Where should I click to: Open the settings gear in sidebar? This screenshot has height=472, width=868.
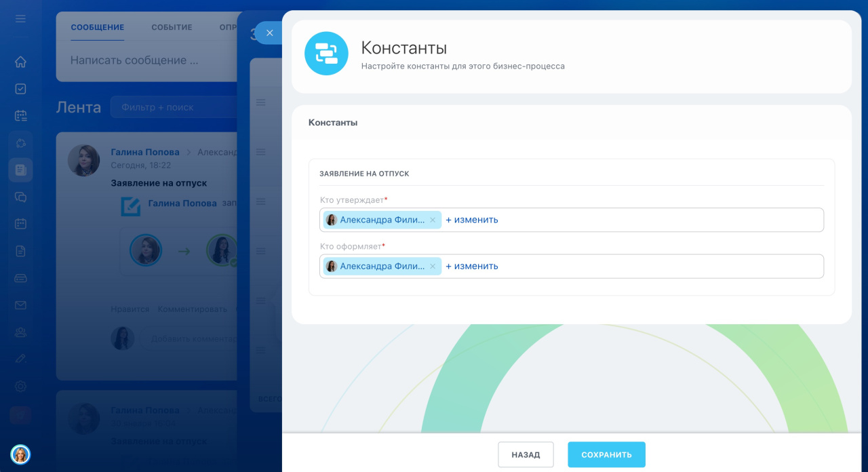coord(20,387)
